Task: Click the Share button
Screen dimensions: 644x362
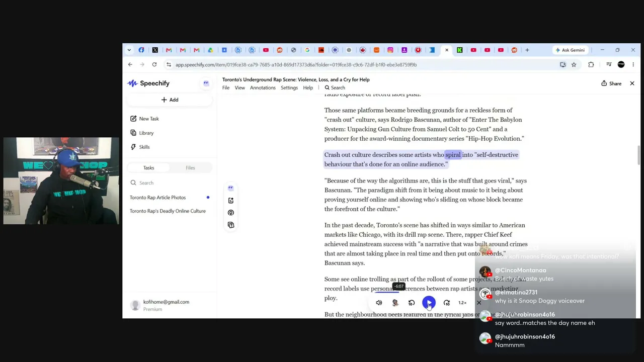Action: 611,83
